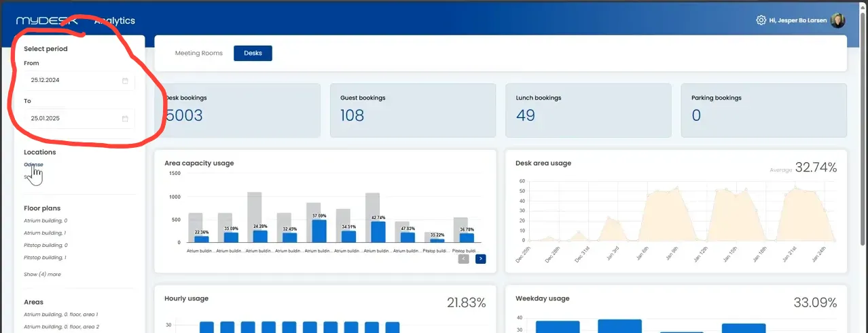Open the calendar icon in the To field
The image size is (868, 333).
point(125,119)
